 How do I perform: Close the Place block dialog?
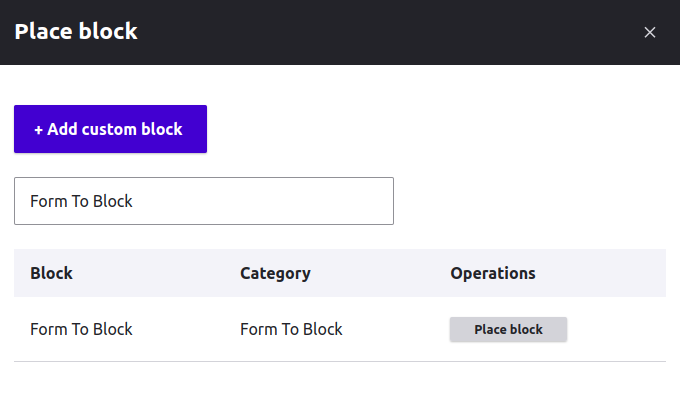[x=650, y=32]
